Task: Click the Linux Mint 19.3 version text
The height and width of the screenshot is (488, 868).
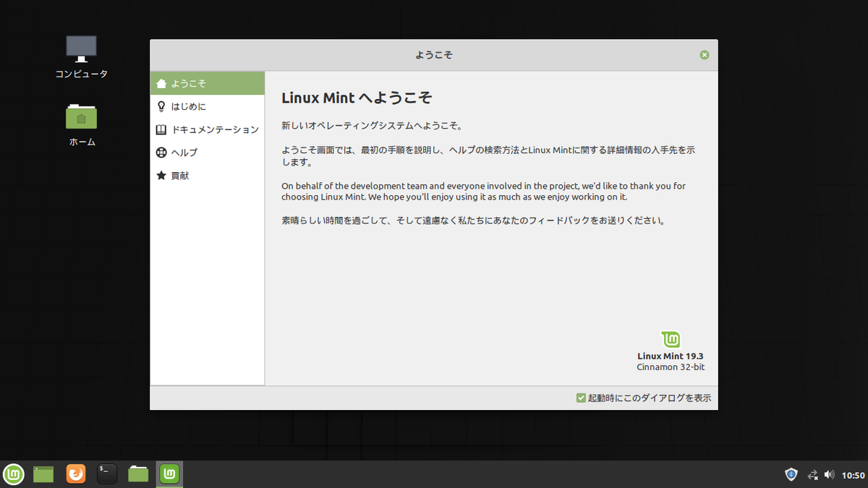Action: pyautogui.click(x=671, y=356)
